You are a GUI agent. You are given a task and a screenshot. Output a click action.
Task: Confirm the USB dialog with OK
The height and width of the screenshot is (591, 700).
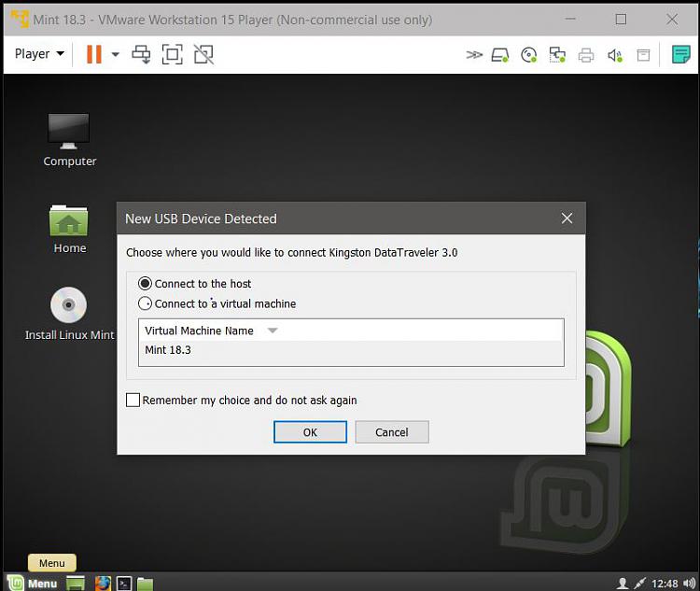pyautogui.click(x=310, y=432)
